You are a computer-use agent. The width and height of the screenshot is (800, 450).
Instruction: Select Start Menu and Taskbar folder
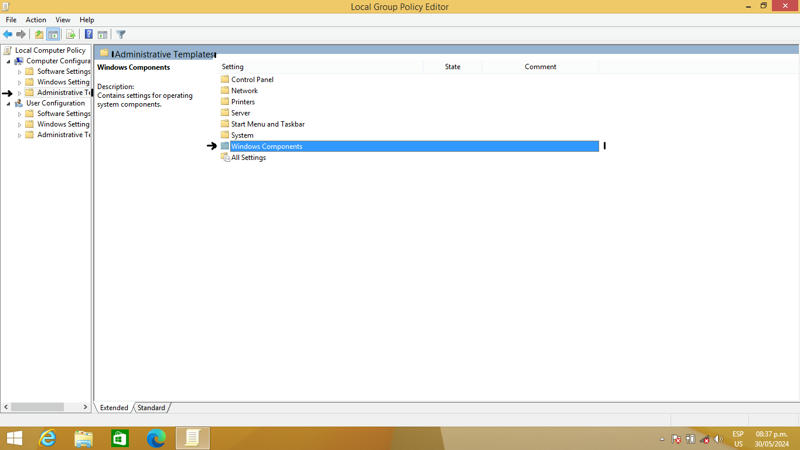pyautogui.click(x=268, y=124)
